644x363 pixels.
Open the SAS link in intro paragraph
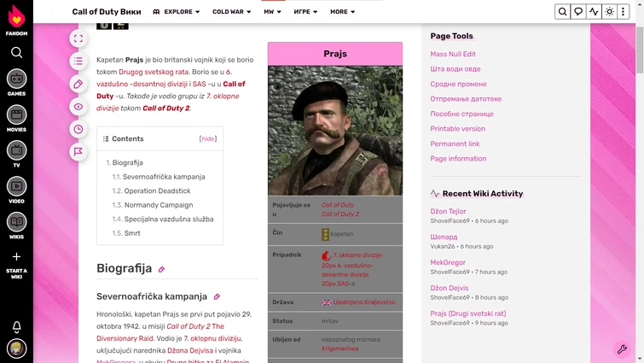coord(200,84)
